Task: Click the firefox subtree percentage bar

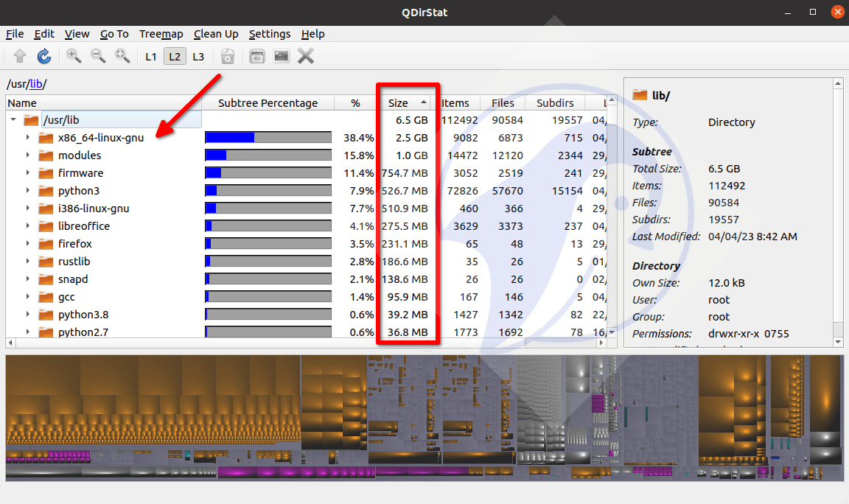Action: click(268, 243)
